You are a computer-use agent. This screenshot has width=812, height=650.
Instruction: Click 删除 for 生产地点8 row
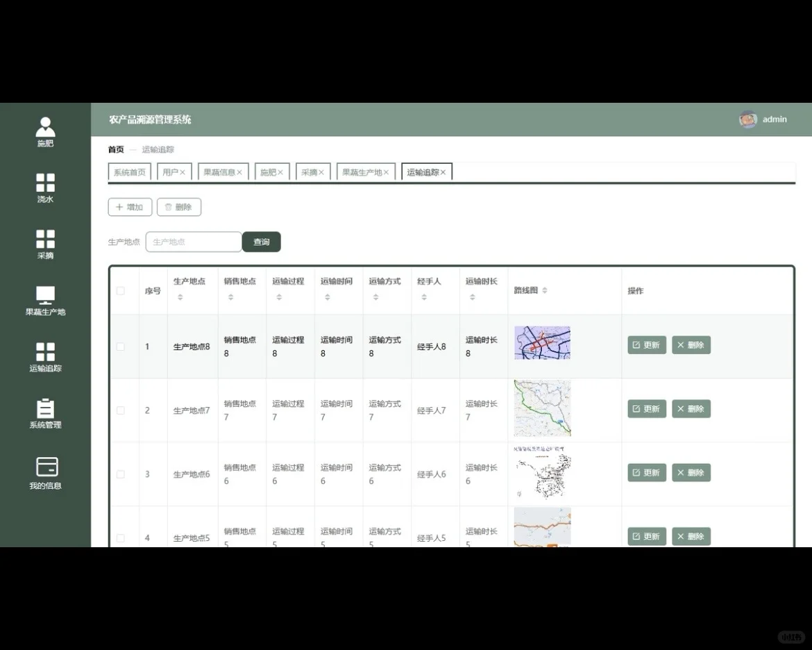(691, 344)
